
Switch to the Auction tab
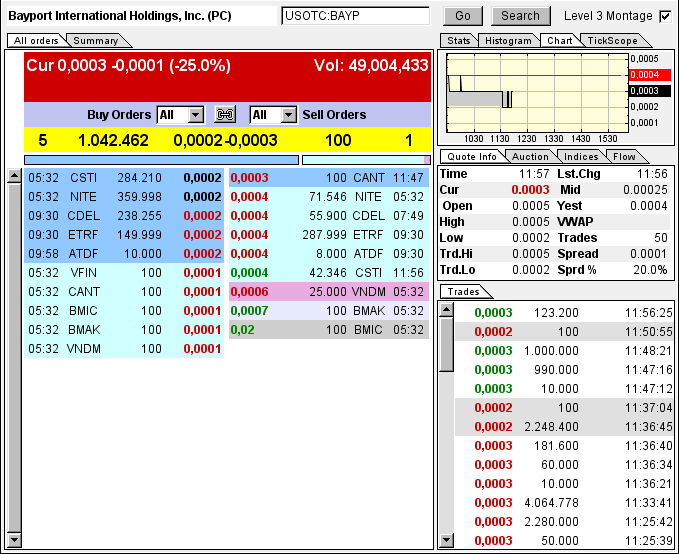(x=530, y=157)
